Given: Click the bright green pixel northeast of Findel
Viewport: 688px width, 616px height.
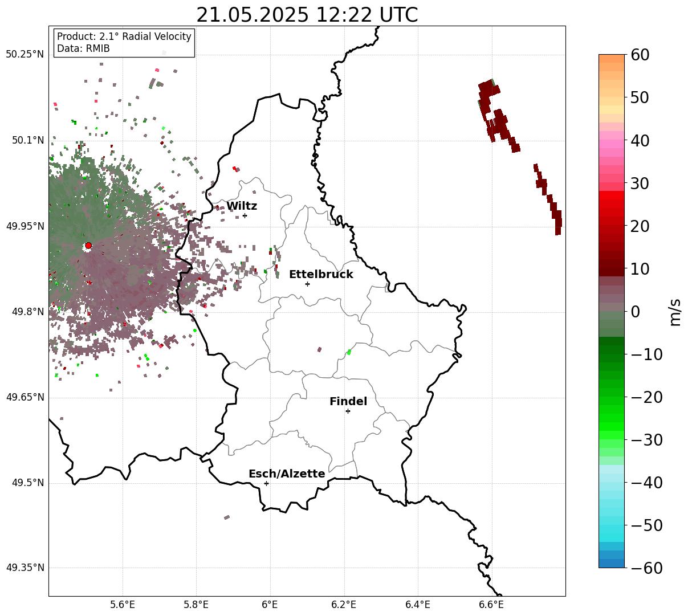Looking at the screenshot, I should 349,352.
